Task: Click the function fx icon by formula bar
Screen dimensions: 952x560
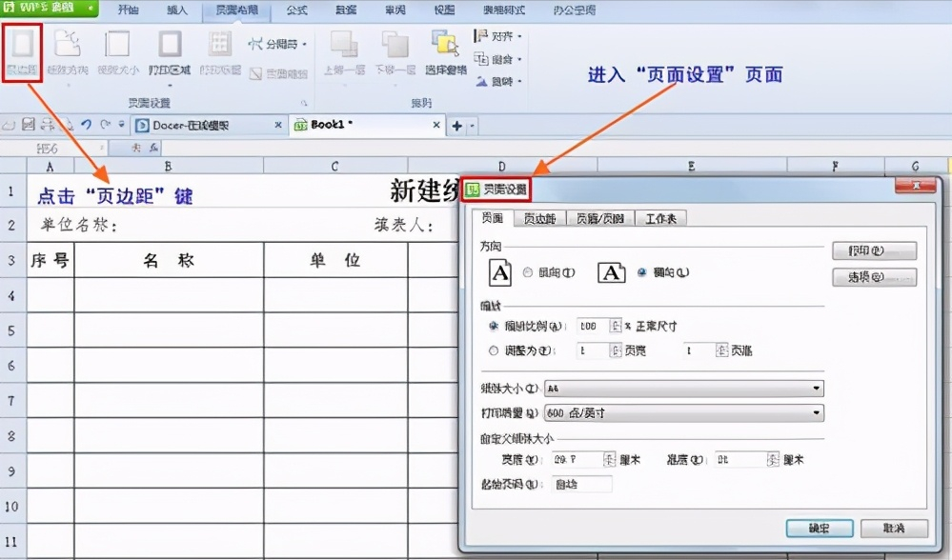Action: [153, 148]
